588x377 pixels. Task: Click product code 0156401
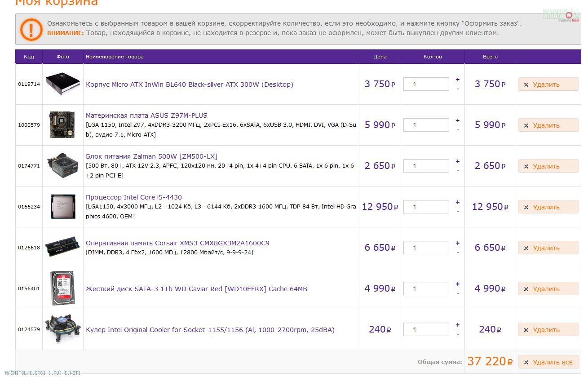pyautogui.click(x=29, y=288)
